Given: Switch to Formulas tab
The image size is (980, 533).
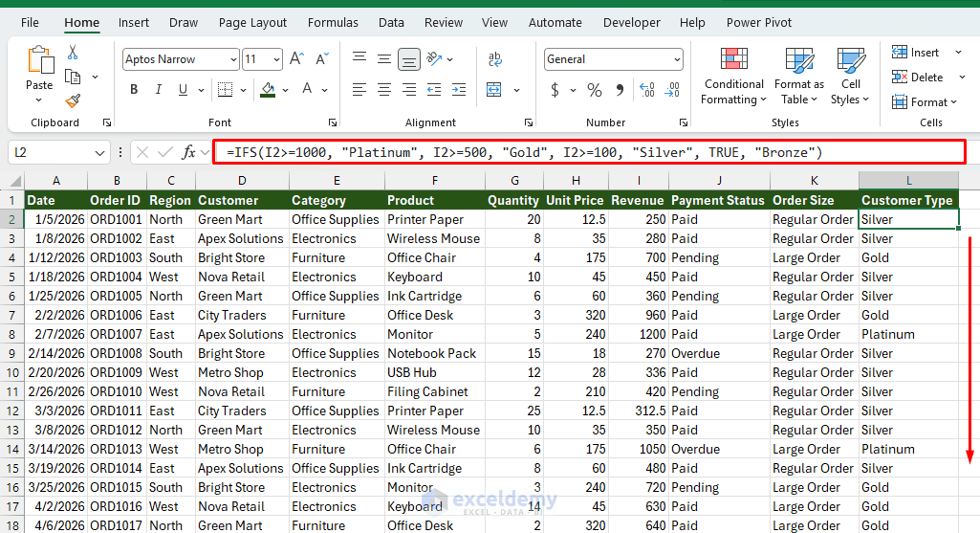Looking at the screenshot, I should (x=333, y=23).
